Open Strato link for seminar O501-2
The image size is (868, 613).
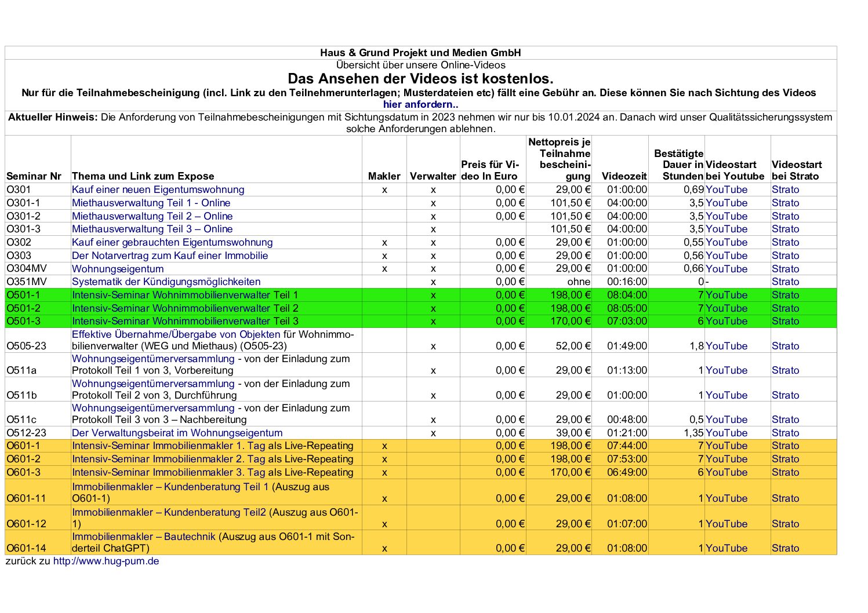(x=786, y=308)
